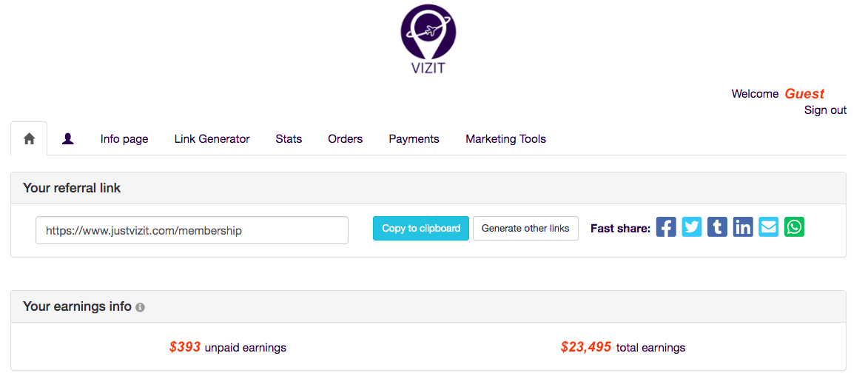
Task: Open the Marketing Tools tab
Action: coord(505,139)
